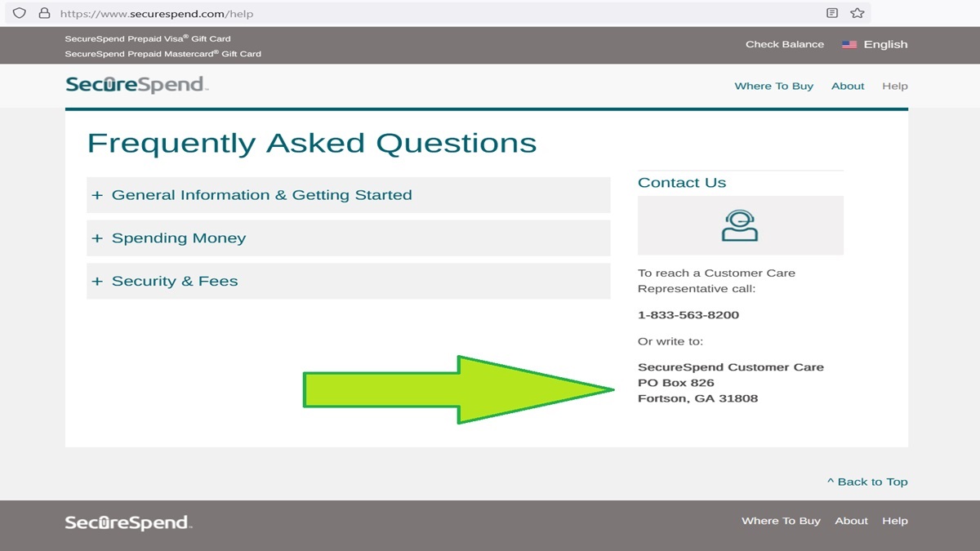Click Back to Top link
This screenshot has width=980, height=551.
(867, 482)
